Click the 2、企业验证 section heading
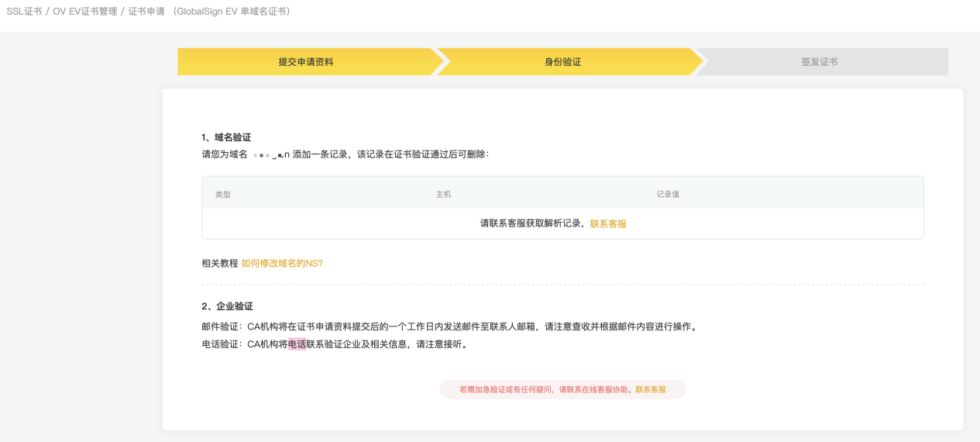The height and width of the screenshot is (442, 980). (x=227, y=306)
